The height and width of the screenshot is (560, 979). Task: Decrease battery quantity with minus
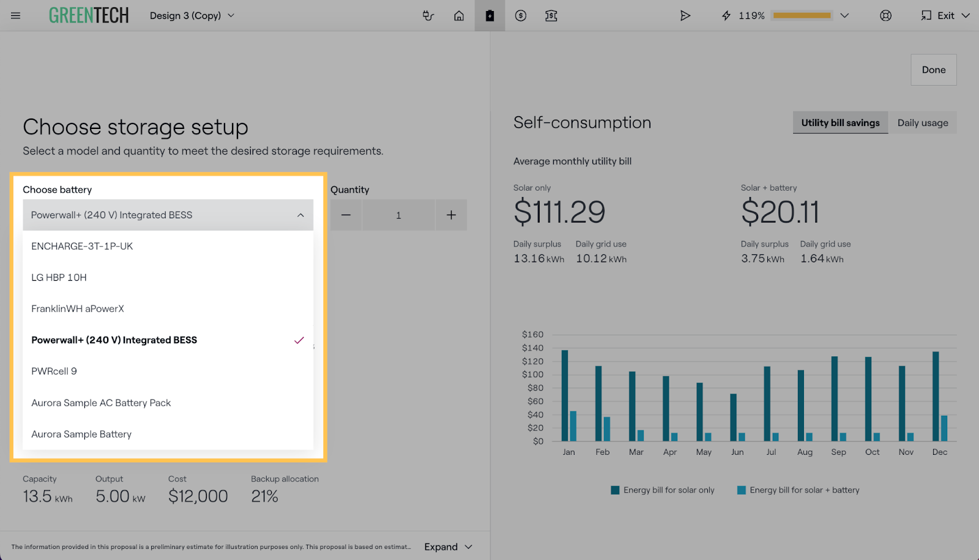(x=346, y=215)
